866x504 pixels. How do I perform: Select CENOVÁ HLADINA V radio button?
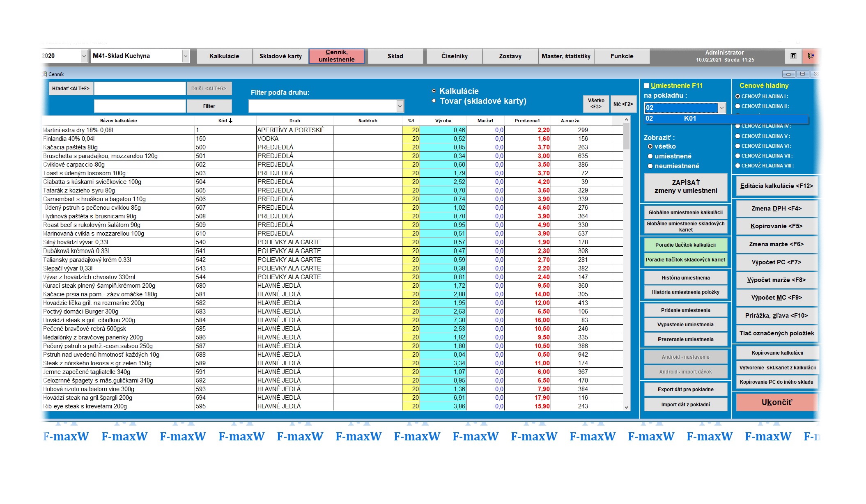tap(737, 136)
